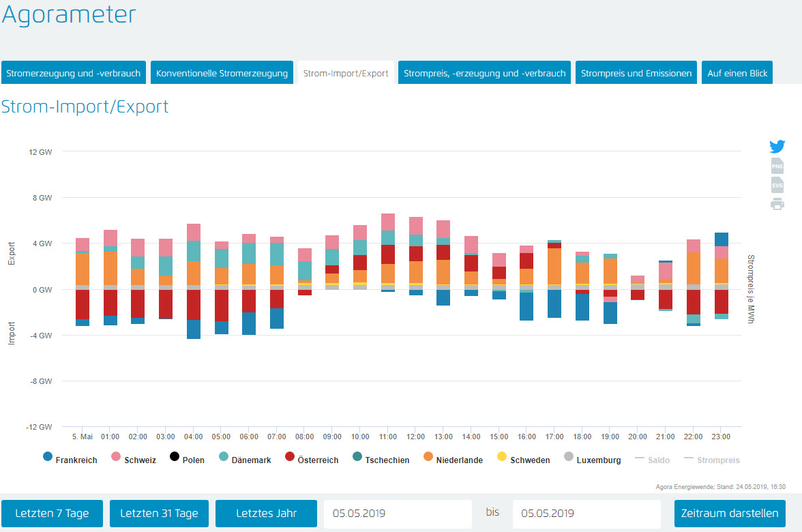This screenshot has height=532, width=802.
Task: Open the Auf einen Blick tab
Action: coord(737,73)
